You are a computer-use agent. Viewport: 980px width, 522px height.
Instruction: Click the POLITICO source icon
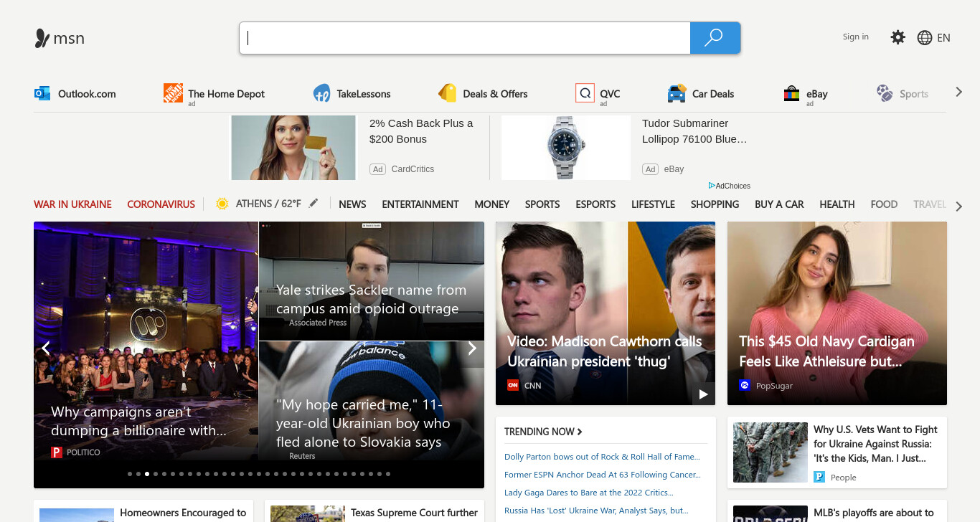coord(57,452)
